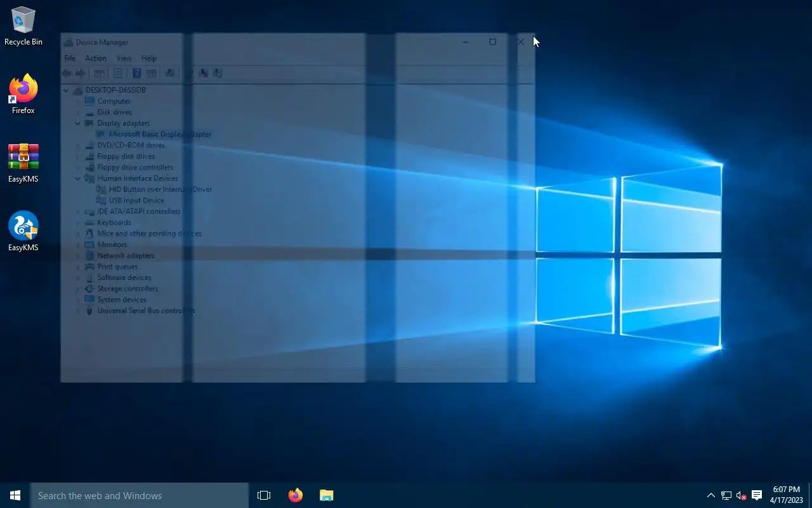Select System devices row
This screenshot has height=508, width=812.
[121, 300]
